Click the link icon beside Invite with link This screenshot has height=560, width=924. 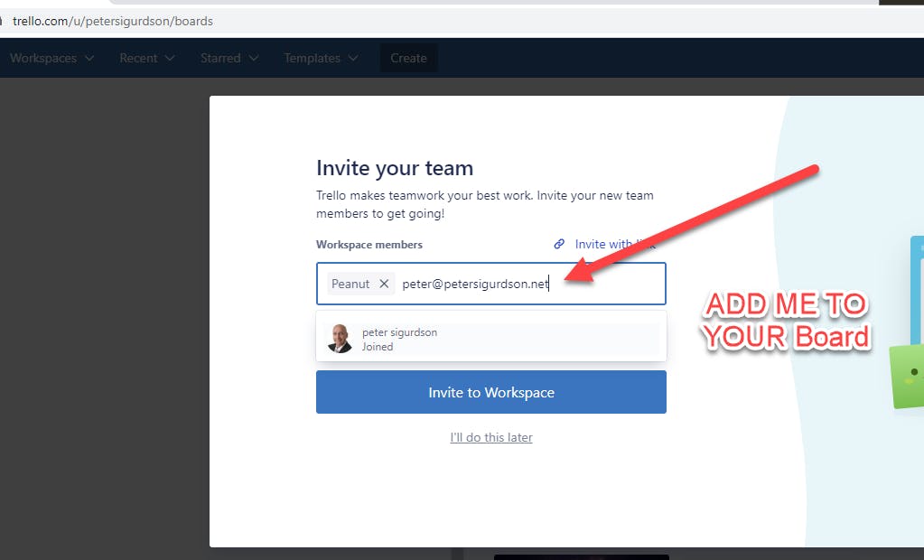pos(559,244)
